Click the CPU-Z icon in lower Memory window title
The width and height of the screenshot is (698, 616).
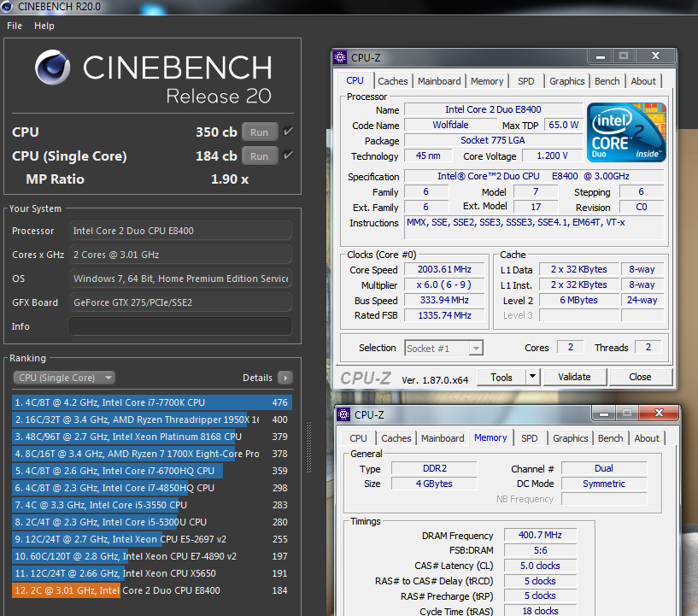[x=343, y=414]
